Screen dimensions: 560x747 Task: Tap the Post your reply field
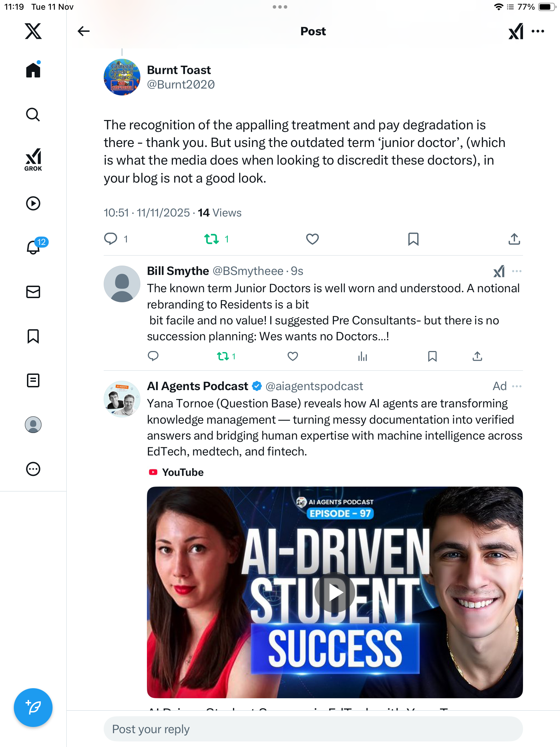[x=313, y=729]
